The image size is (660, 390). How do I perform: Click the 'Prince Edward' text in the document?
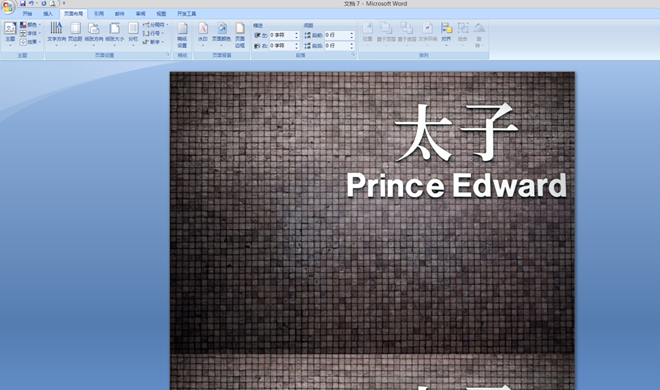coord(457,186)
